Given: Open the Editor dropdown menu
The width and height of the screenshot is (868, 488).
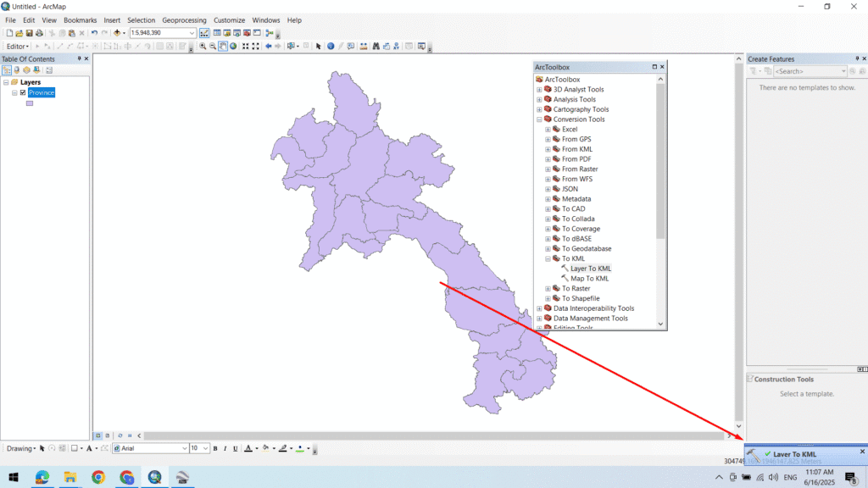Looking at the screenshot, I should coord(17,47).
